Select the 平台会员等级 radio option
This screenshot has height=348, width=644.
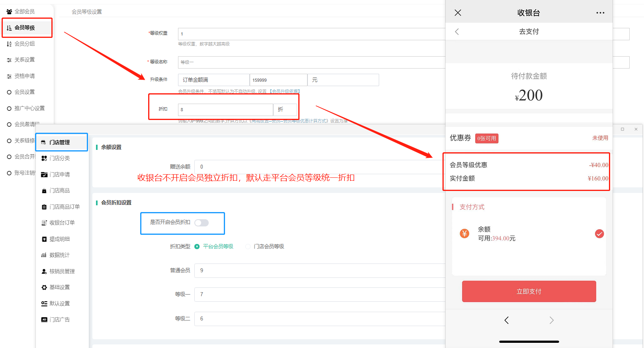(197, 247)
